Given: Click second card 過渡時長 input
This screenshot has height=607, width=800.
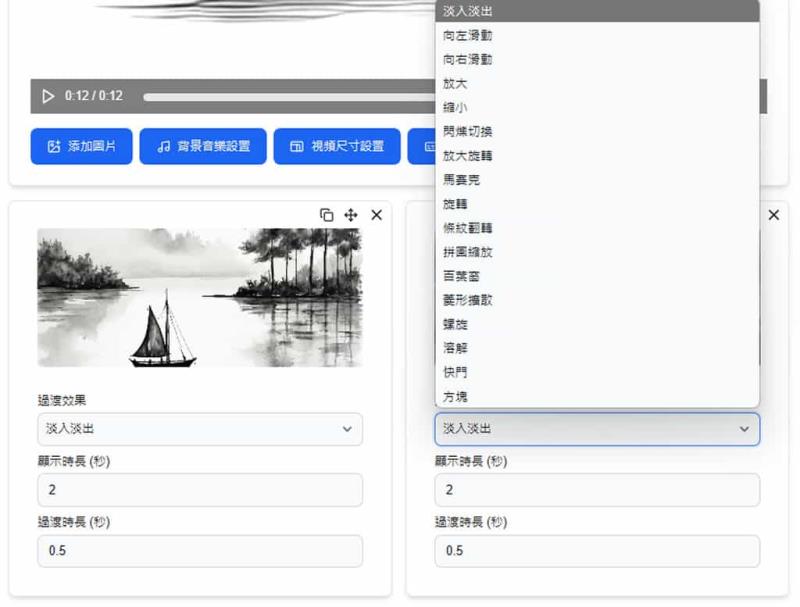Looking at the screenshot, I should [x=597, y=551].
